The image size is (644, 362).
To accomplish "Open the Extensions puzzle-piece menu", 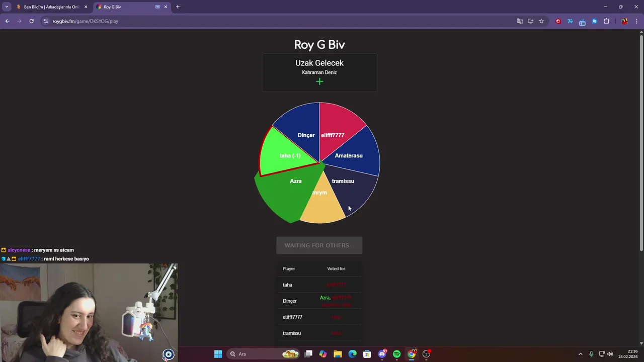I will point(606,21).
